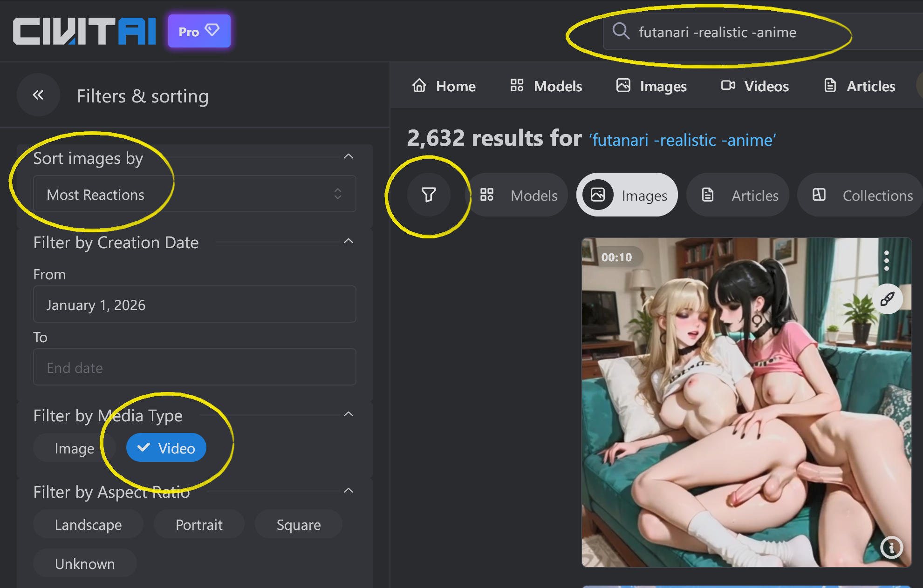Go to Videos in the top navigation
The height and width of the screenshot is (588, 923).
click(x=755, y=86)
